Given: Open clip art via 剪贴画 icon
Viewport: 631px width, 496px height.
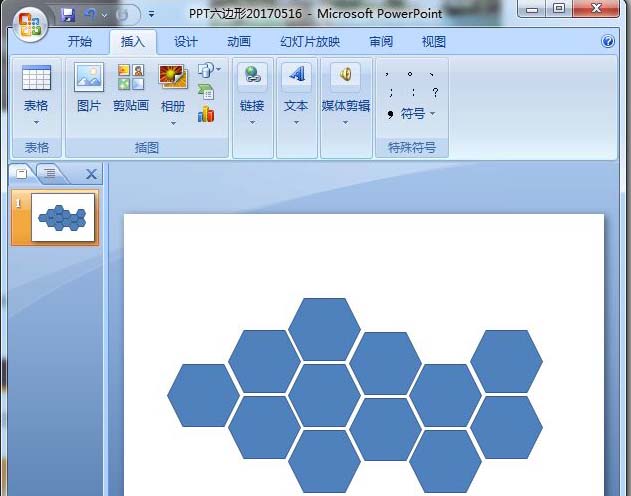Looking at the screenshot, I should point(130,79).
